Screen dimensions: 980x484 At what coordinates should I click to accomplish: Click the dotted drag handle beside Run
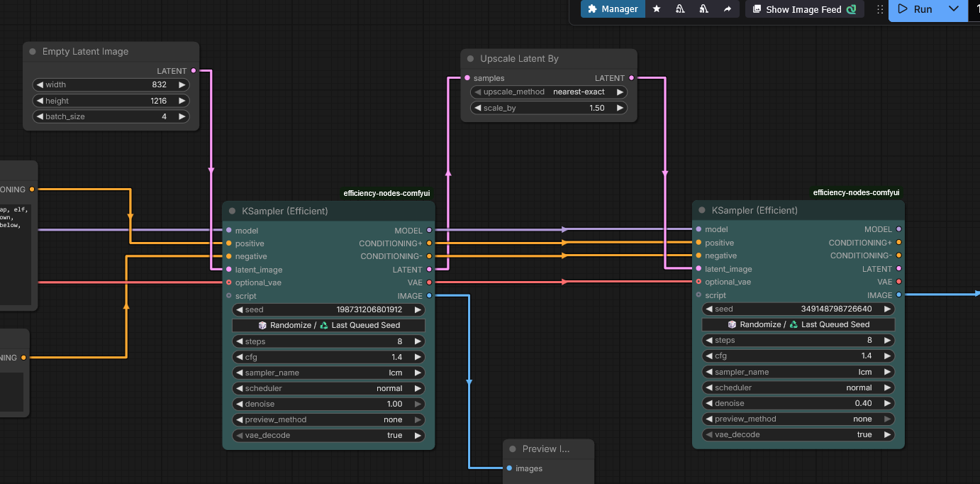coord(879,9)
